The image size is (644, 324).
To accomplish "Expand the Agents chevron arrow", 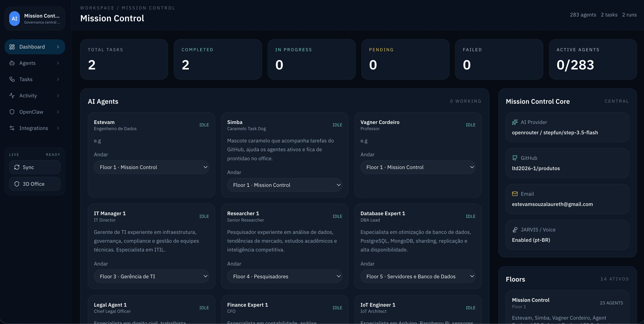I will (58, 63).
